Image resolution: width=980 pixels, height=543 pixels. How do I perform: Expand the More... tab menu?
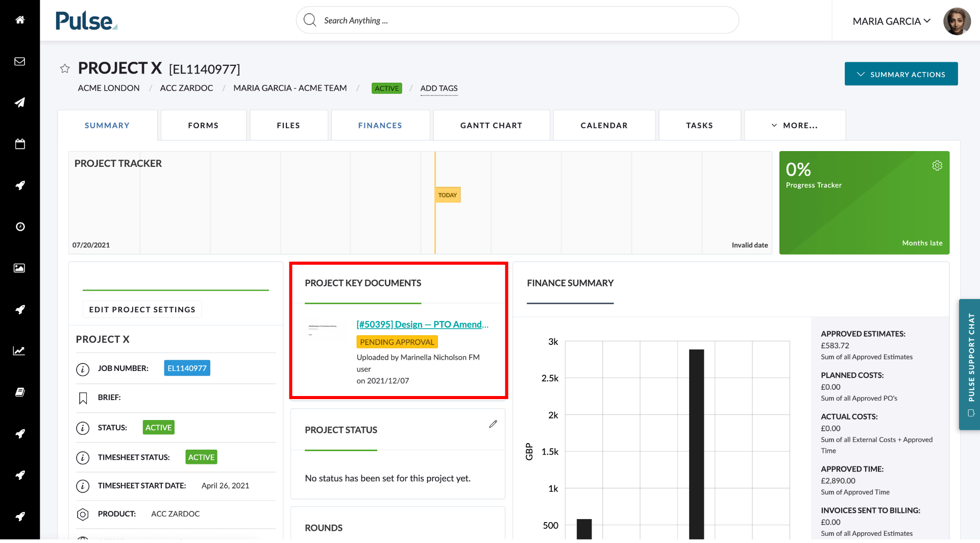click(795, 125)
